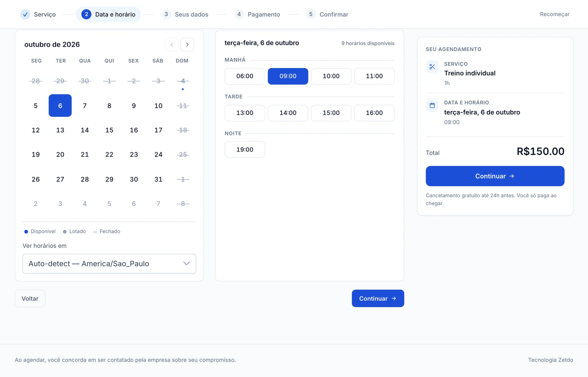The height and width of the screenshot is (377, 588).
Task: Click the R$150.00 total amount
Action: point(541,152)
